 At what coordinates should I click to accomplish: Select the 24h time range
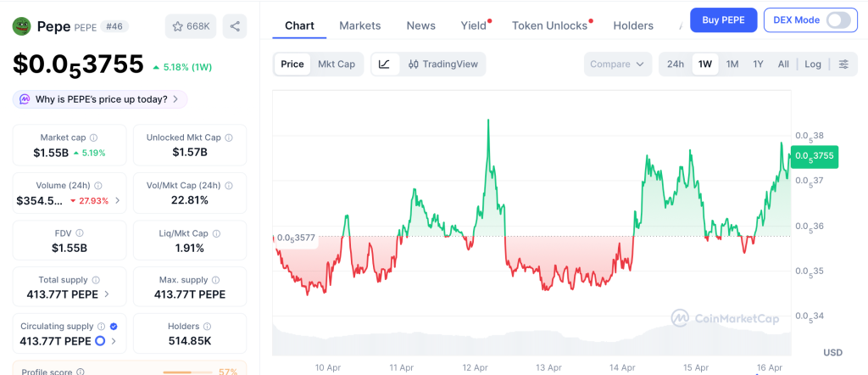point(676,64)
